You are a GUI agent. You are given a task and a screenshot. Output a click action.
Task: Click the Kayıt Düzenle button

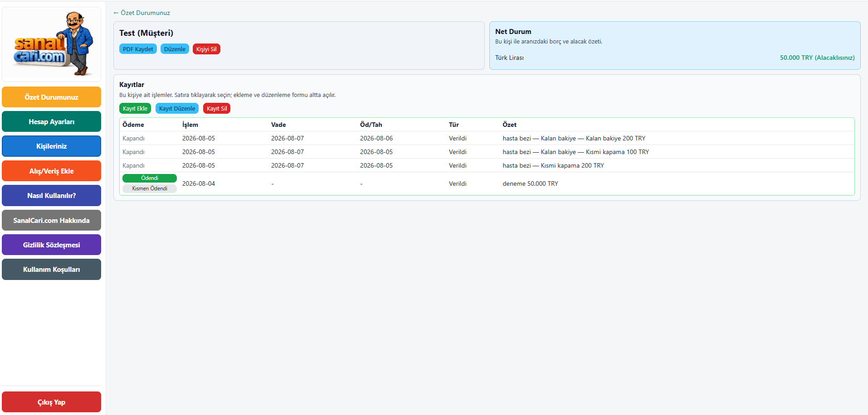coord(177,108)
